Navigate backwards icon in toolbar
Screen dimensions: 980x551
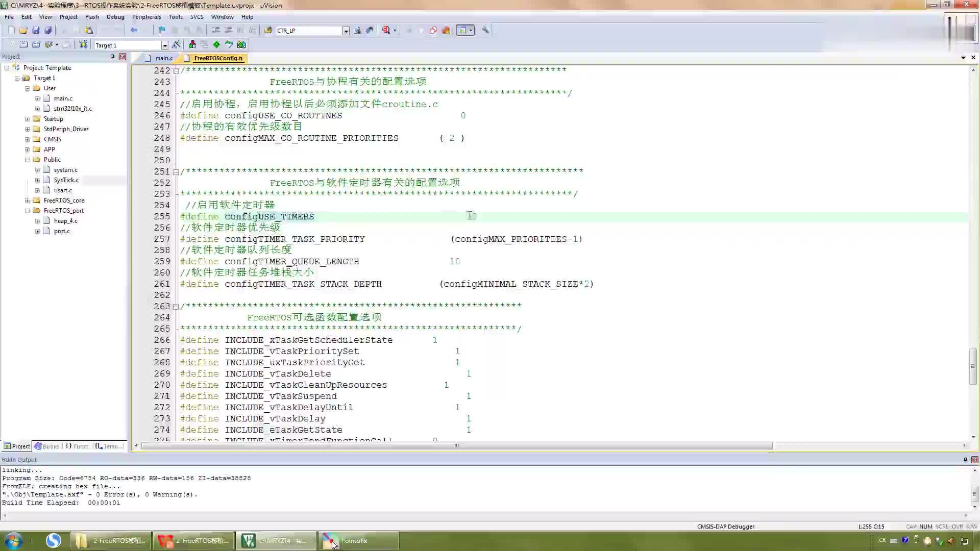tap(134, 31)
